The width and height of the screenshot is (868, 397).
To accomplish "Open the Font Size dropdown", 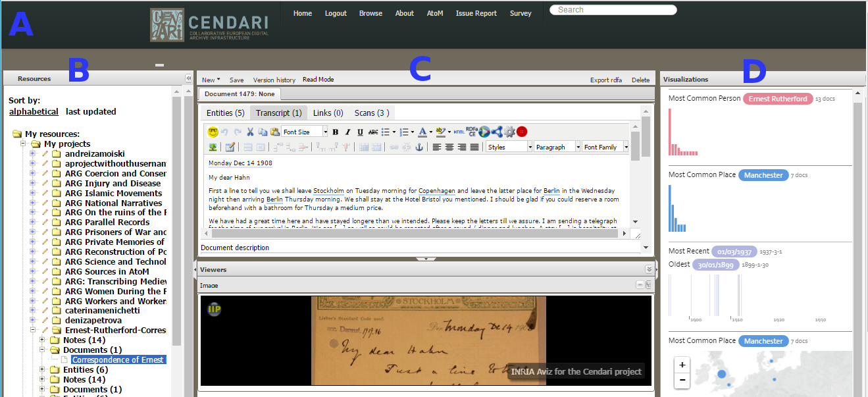I will click(x=304, y=132).
